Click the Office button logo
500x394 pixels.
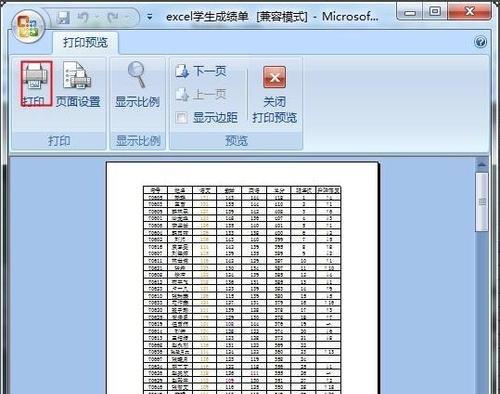pos(28,26)
